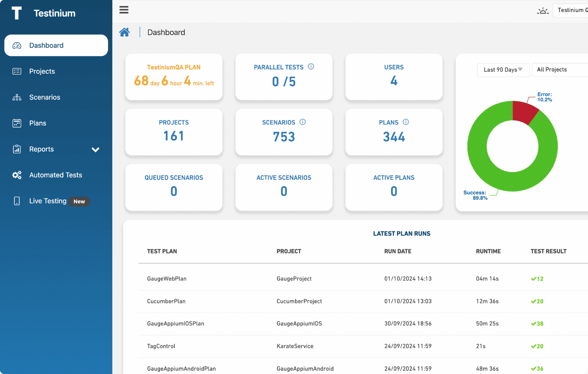Toggle the light/dark theme sun icon
The image size is (588, 374).
tap(543, 11)
